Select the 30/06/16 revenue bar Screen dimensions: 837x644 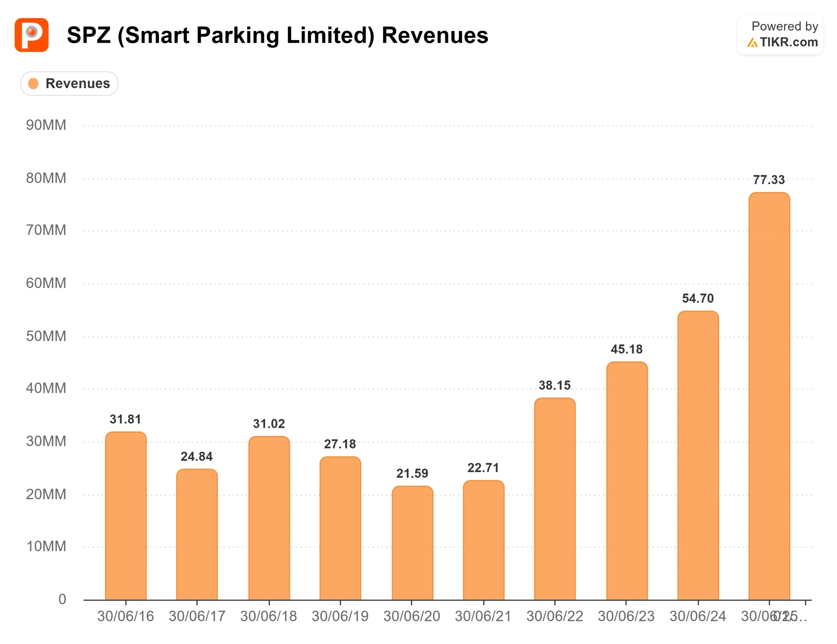(126, 516)
